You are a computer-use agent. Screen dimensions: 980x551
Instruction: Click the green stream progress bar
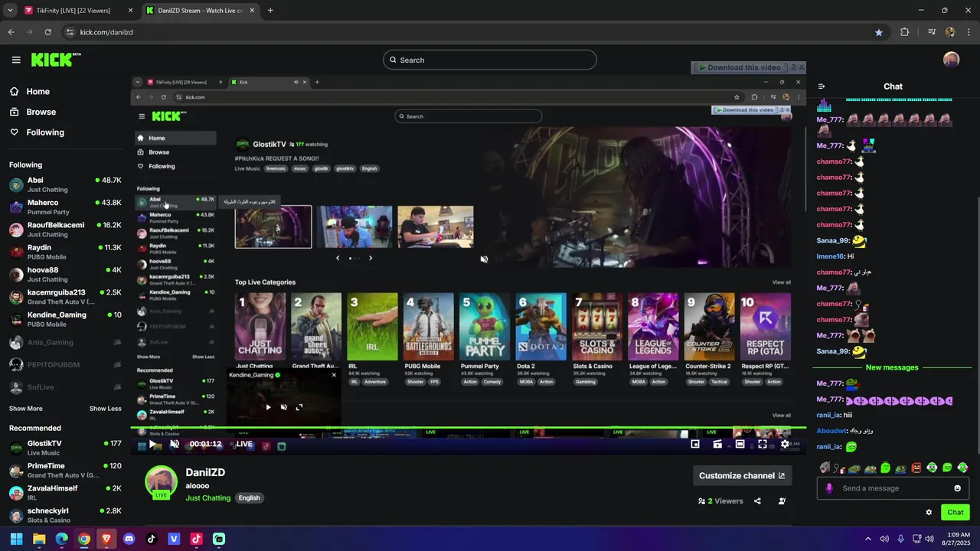click(x=468, y=429)
